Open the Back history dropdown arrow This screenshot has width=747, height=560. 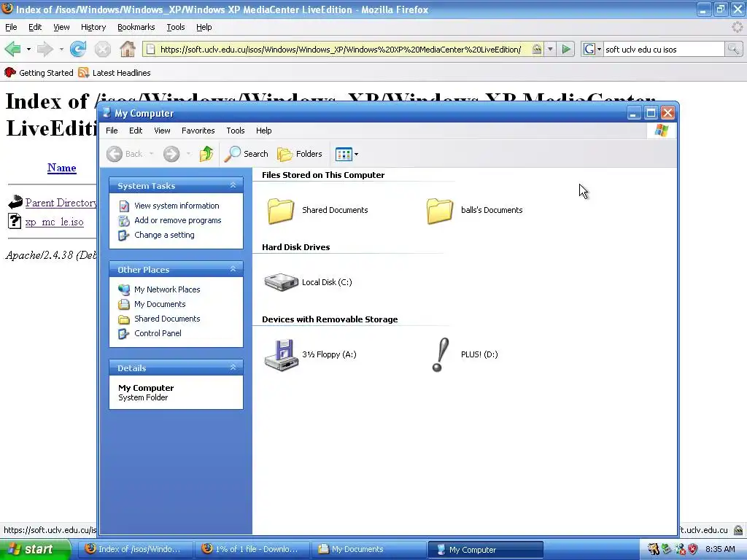(x=152, y=154)
